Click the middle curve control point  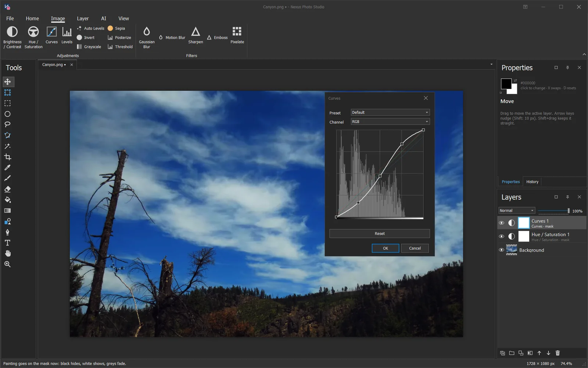tap(380, 176)
